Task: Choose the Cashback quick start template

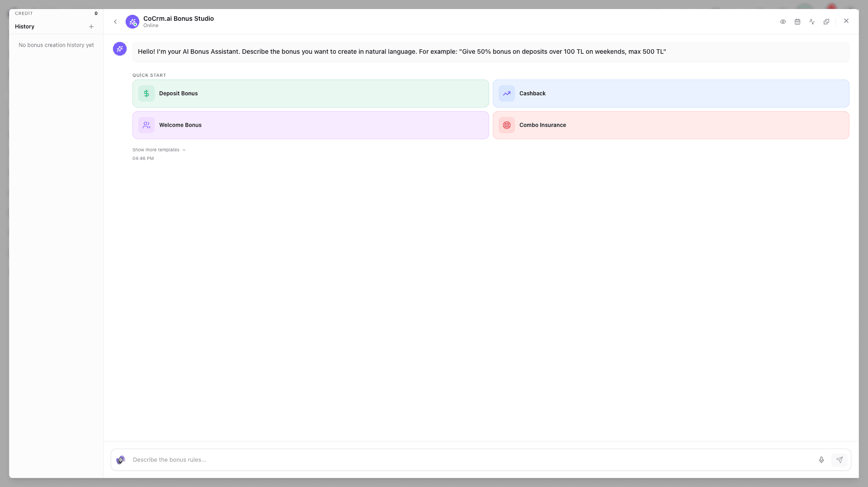Action: tap(671, 93)
